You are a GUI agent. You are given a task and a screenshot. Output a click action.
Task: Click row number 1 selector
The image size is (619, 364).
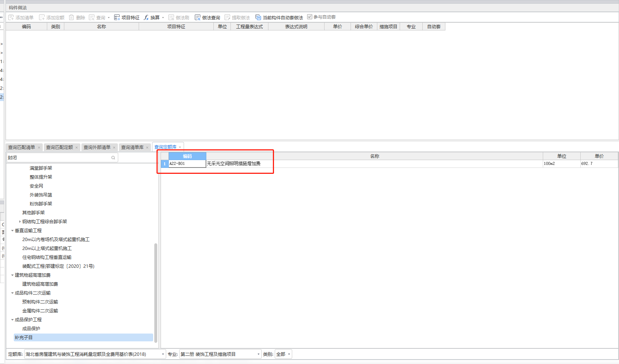[165, 164]
